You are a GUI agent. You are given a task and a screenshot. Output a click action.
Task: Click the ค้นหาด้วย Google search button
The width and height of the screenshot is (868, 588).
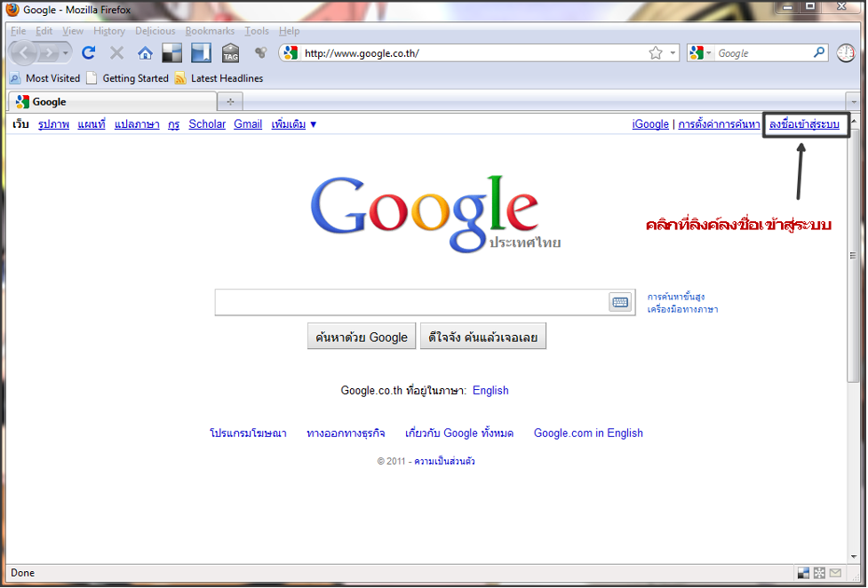362,337
